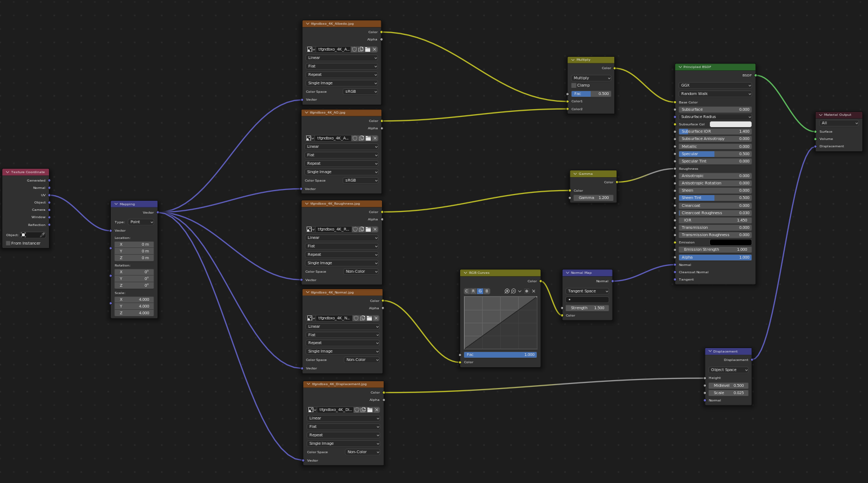Screen dimensions: 868x483
Task: Delete selected curve point in RGB Curves
Action: [x=534, y=291]
